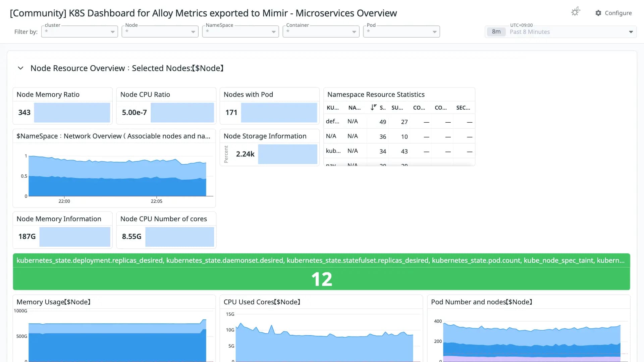644x362 pixels.
Task: Click the Network Overview area chart
Action: (117, 176)
